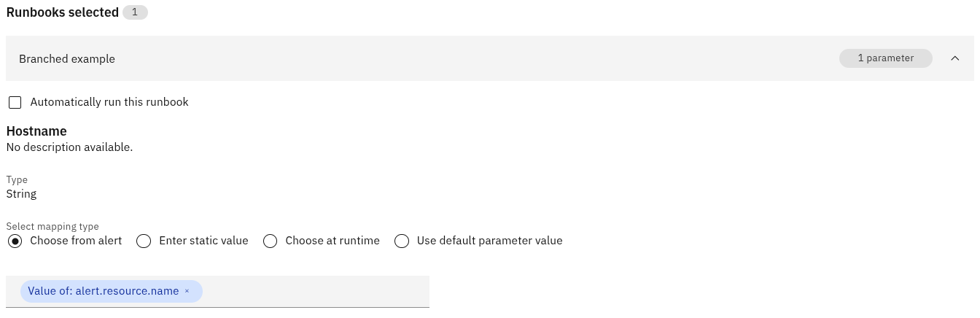Viewport: 980px width, 318px height.
Task: Click the No description available text
Action: coord(69,147)
